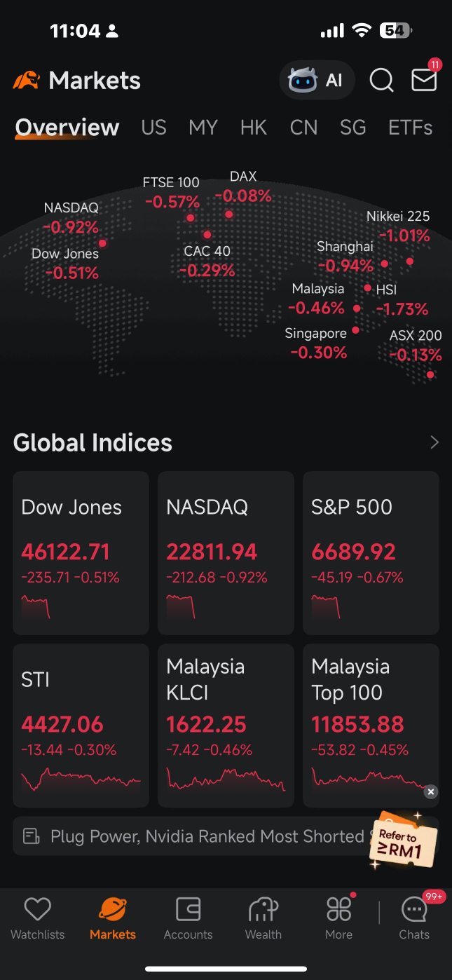Open Wealth icon in bottom bar
The image size is (452, 980).
(263, 919)
